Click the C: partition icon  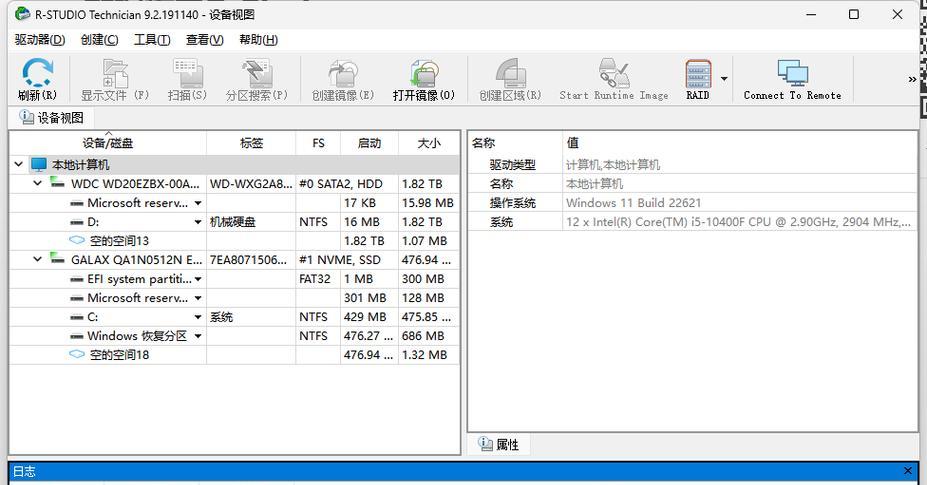(76, 318)
